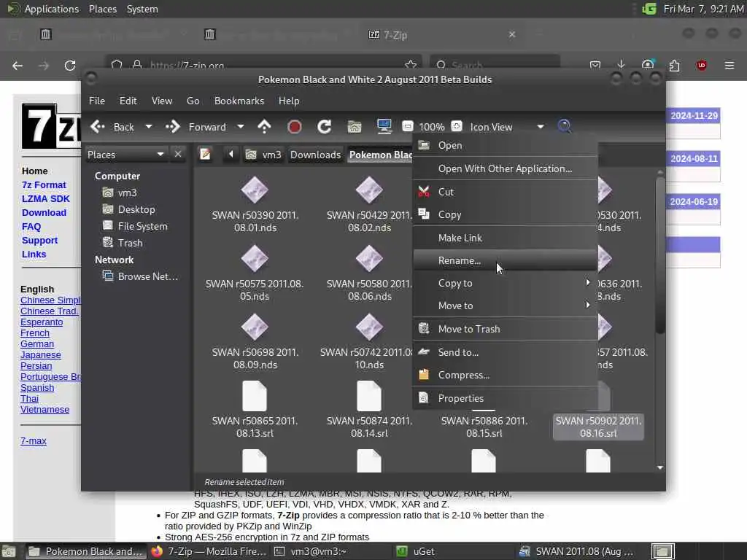Viewport: 747px width, 560px height.
Task: Click the 7z Format link in Firefox
Action: [44, 184]
